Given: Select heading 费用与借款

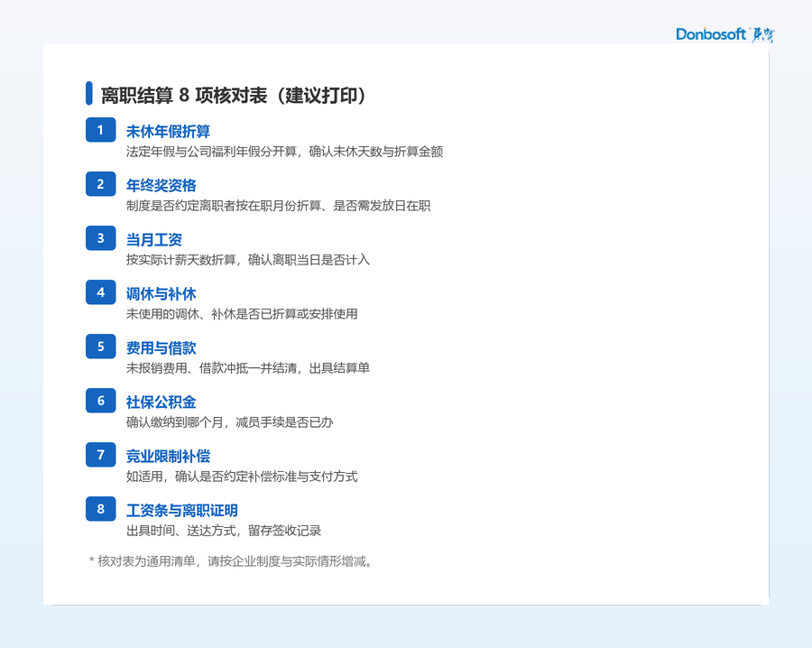Looking at the screenshot, I should point(161,348).
